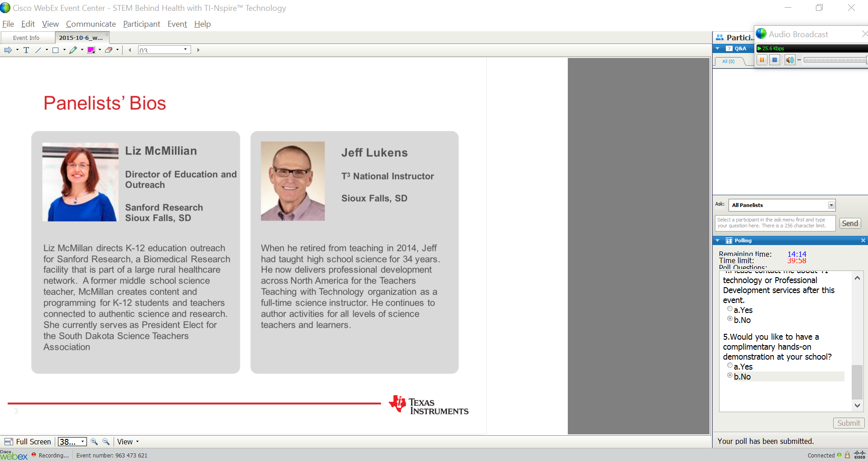Open the Line tool options dropdown arrow
The height and width of the screenshot is (462, 868).
[47, 50]
